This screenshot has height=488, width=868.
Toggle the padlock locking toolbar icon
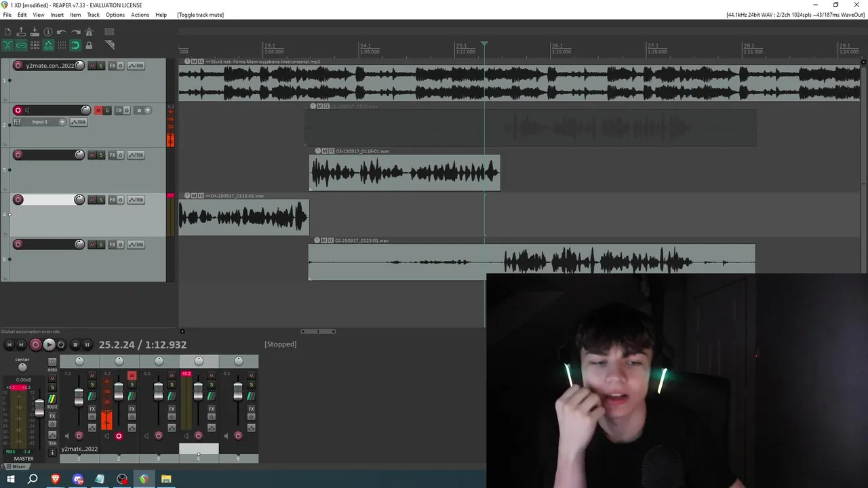click(89, 45)
